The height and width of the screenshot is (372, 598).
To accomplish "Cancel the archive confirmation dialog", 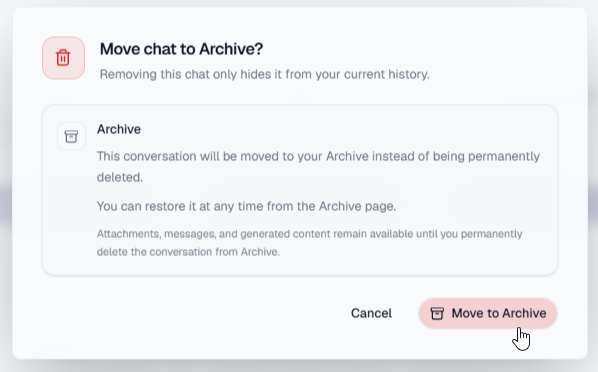I will pyautogui.click(x=371, y=313).
